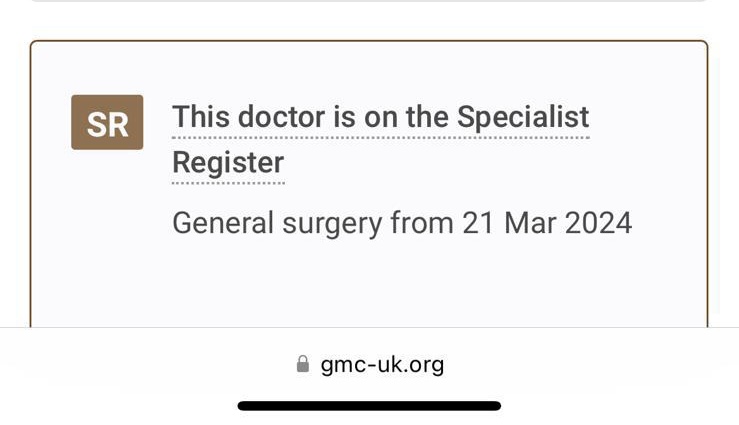Viewport: 739px width, 425px height.
Task: Select the gmc-uk.org address text
Action: (382, 365)
